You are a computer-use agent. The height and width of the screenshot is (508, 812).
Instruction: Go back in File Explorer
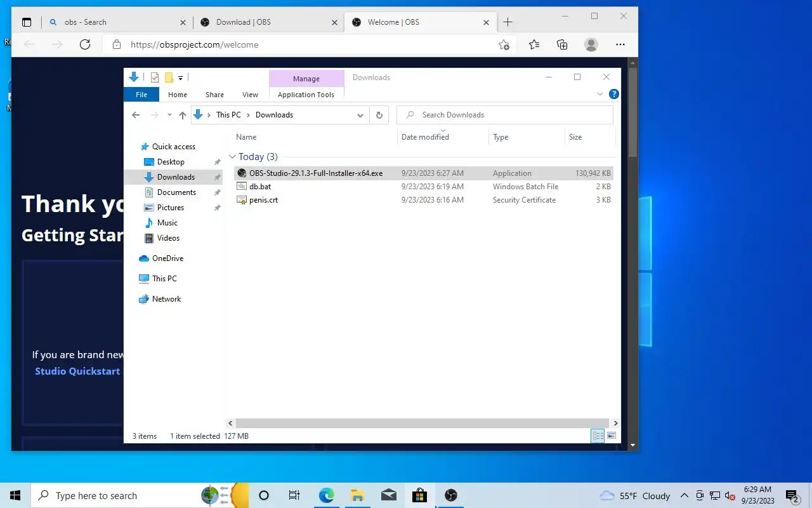(136, 115)
